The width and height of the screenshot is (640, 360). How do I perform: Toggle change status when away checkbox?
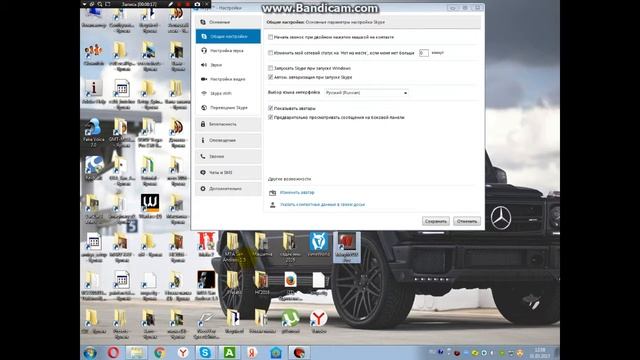pyautogui.click(x=270, y=53)
